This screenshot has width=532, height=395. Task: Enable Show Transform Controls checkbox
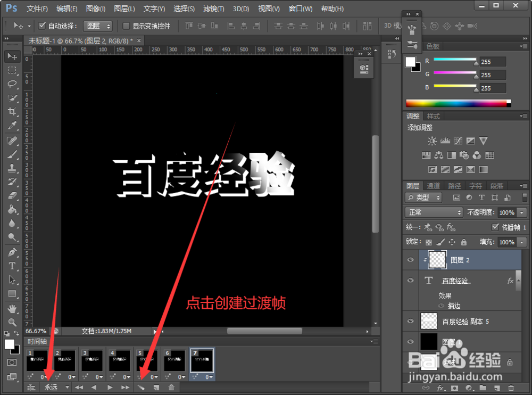click(126, 26)
